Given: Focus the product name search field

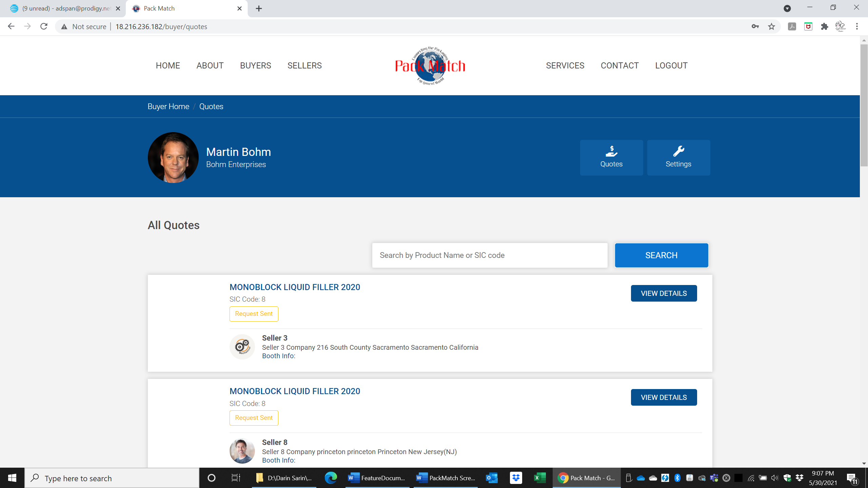Looking at the screenshot, I should (x=489, y=255).
